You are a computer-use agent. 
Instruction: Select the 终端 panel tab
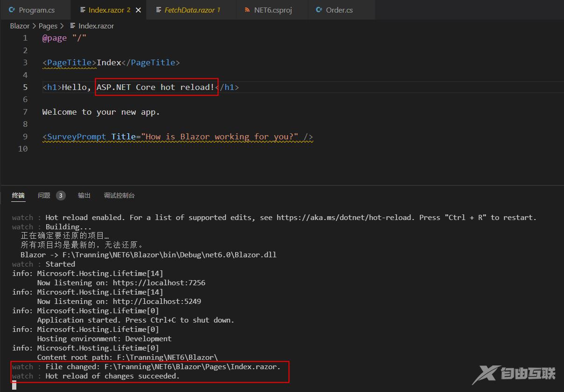click(x=18, y=196)
